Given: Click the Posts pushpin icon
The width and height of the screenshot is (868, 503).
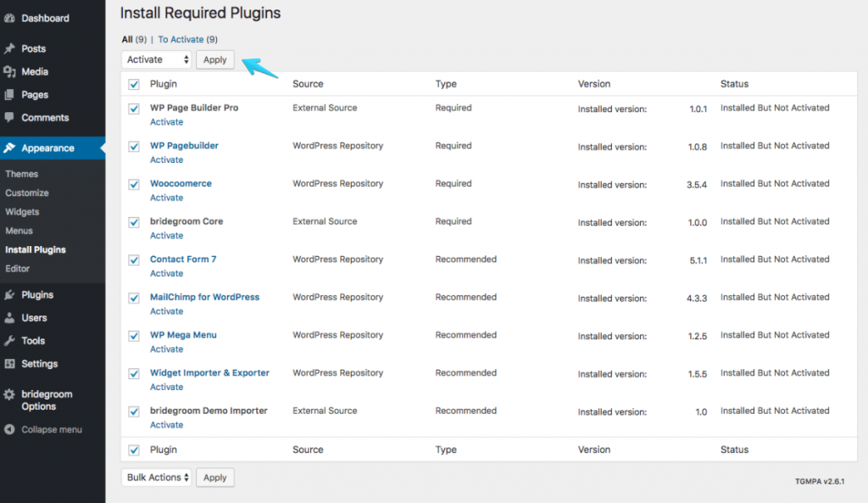Looking at the screenshot, I should [8, 48].
